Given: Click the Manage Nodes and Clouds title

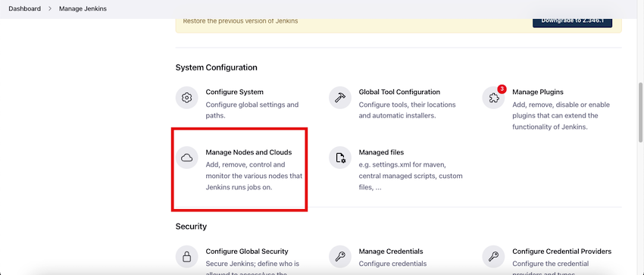Looking at the screenshot, I should (x=249, y=152).
